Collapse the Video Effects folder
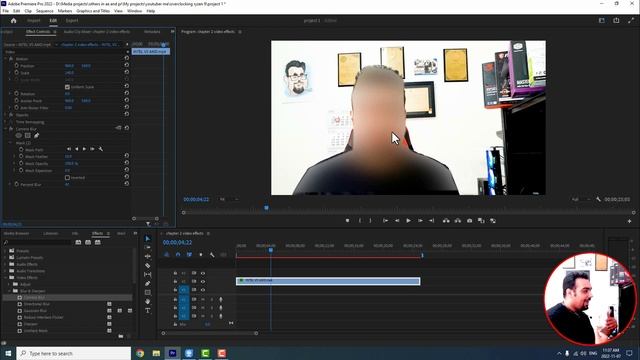Image resolution: width=640 pixels, height=360 pixels. (5, 278)
